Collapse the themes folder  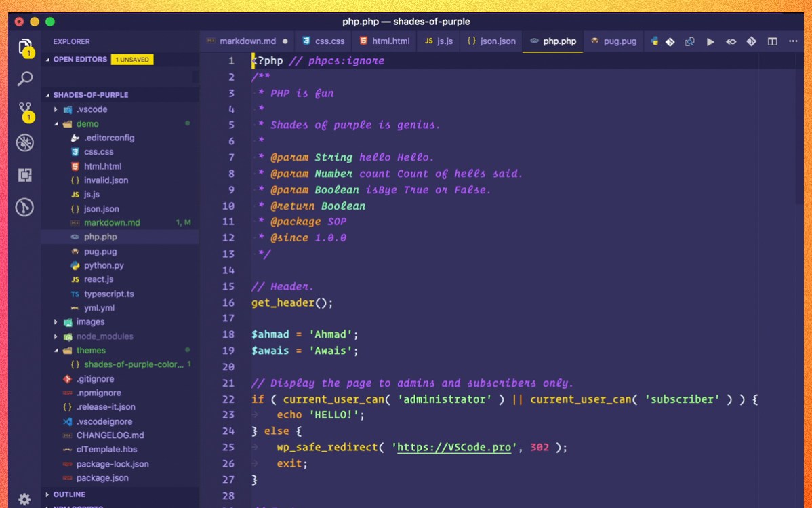click(56, 351)
